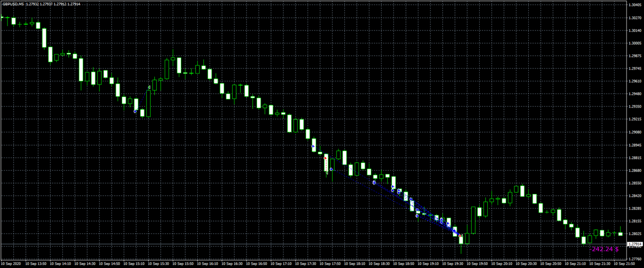Click the 1.30270 price axis label
The image size is (644, 268).
coord(634,18)
